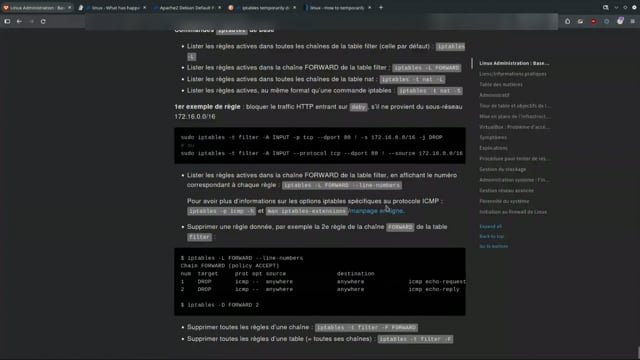The width and height of the screenshot is (640, 360).
Task: Open the browser hamburger menu
Action: coord(633,21)
